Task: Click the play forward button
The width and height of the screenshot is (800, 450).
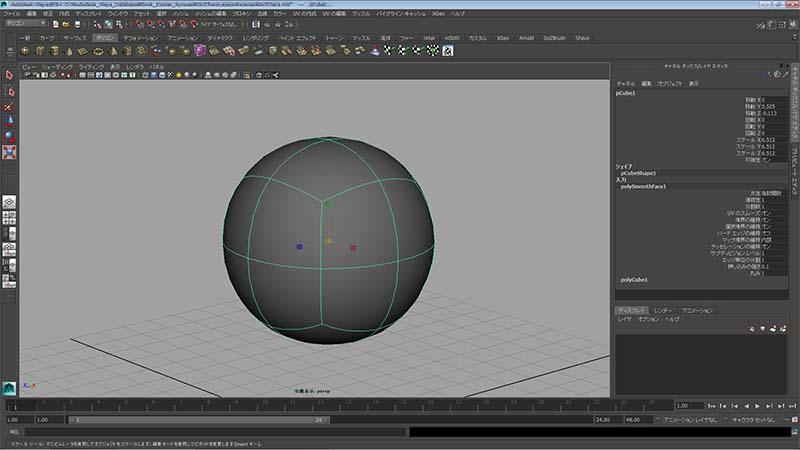Action: click(x=757, y=406)
